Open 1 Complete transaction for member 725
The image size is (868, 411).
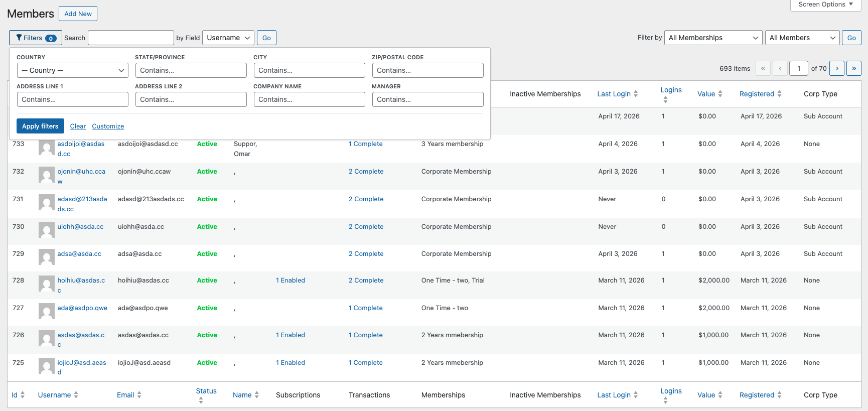tap(366, 362)
